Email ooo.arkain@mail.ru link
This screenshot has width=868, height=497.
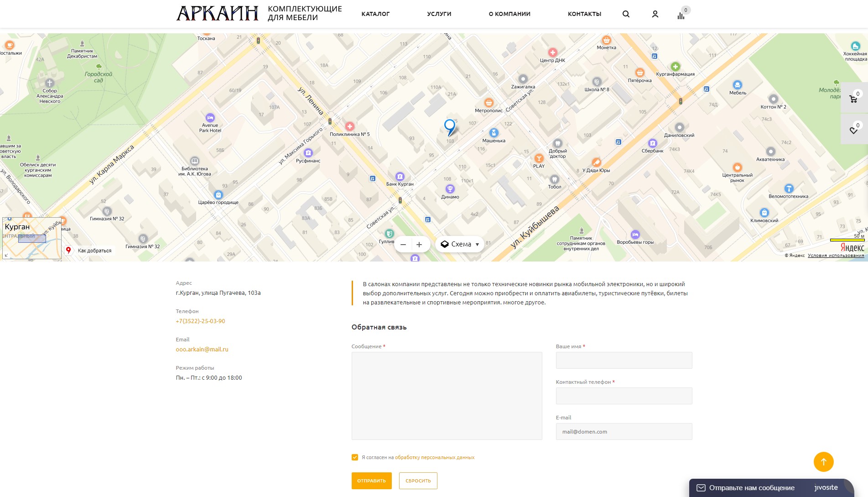202,350
